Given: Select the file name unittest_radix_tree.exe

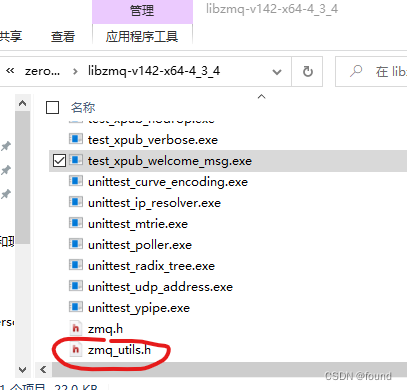Looking at the screenshot, I should [x=151, y=266].
